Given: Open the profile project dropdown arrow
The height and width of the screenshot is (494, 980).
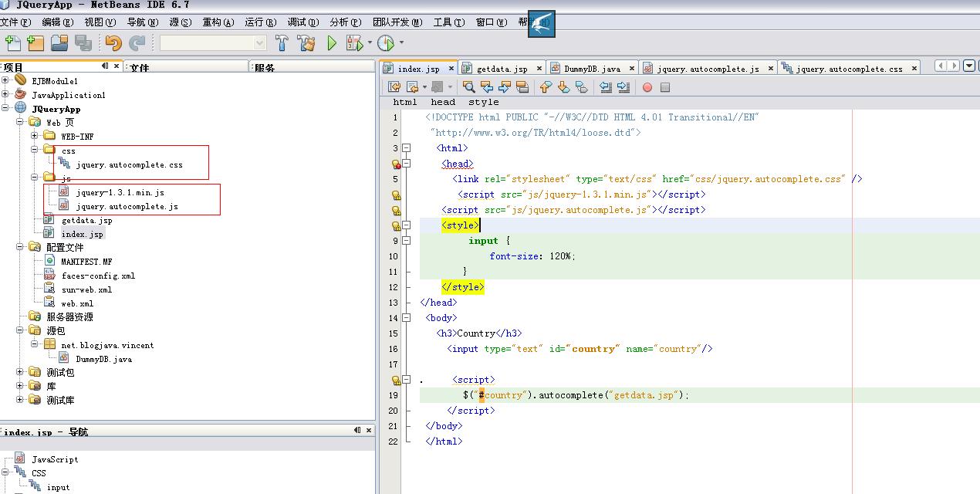Looking at the screenshot, I should [401, 43].
